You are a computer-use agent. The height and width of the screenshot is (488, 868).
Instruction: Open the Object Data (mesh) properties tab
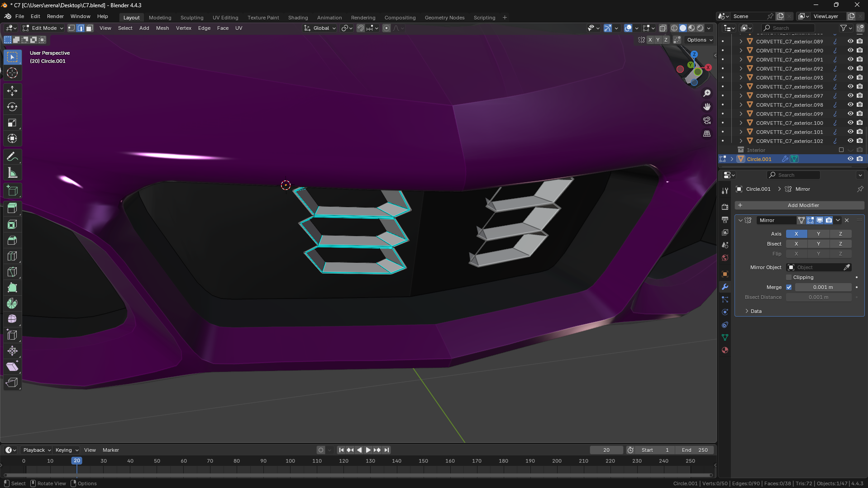pyautogui.click(x=725, y=337)
